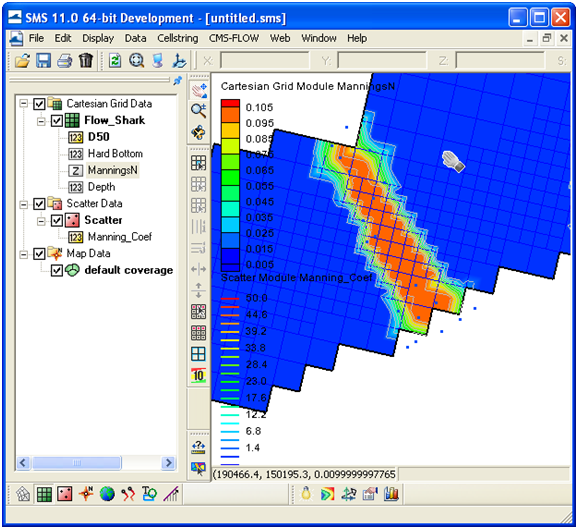
Task: Click the Particle module icon
Action: click(x=128, y=494)
